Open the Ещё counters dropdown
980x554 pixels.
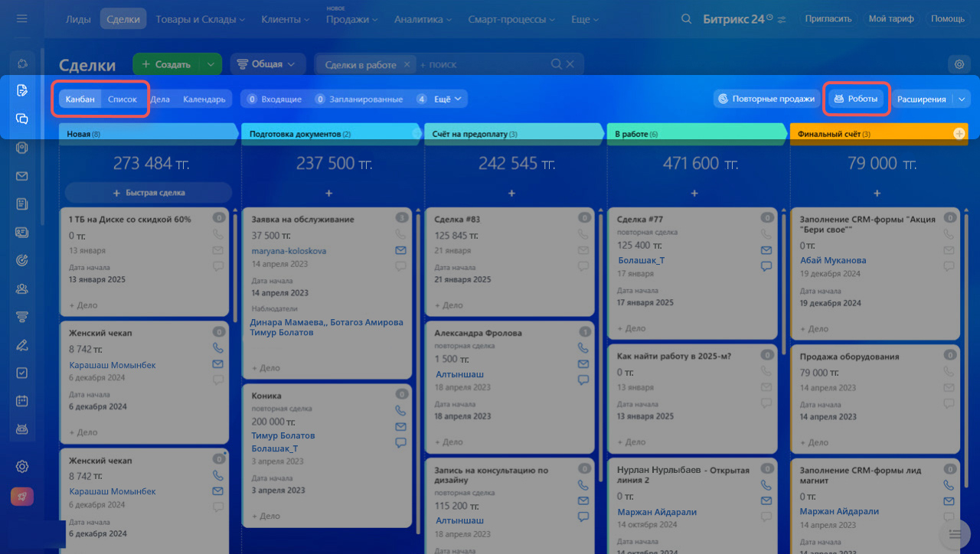click(x=448, y=99)
